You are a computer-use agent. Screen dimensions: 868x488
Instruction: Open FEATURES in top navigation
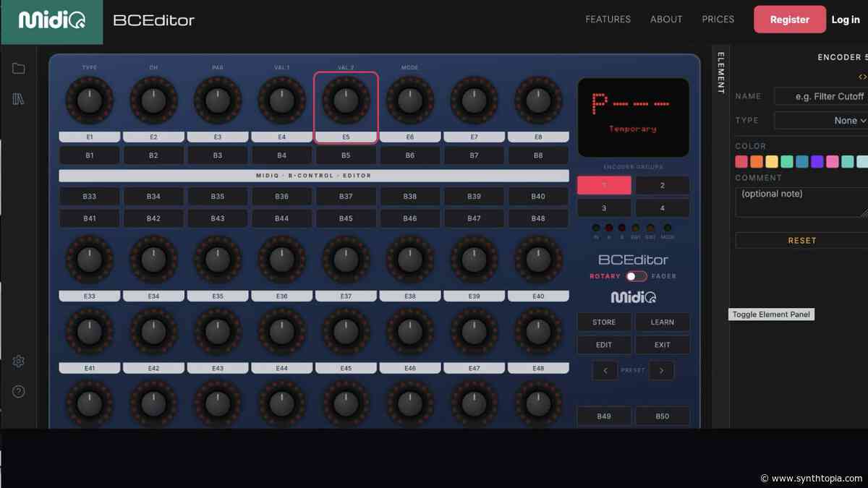(608, 20)
